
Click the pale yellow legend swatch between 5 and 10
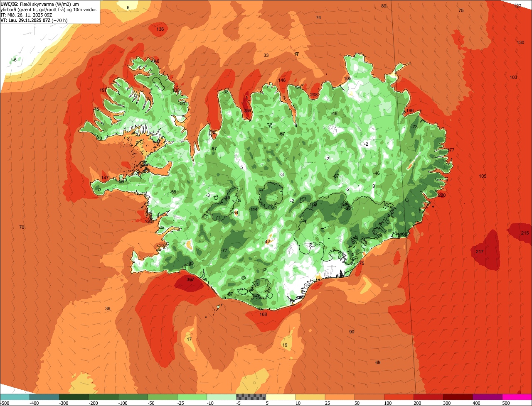click(281, 397)
